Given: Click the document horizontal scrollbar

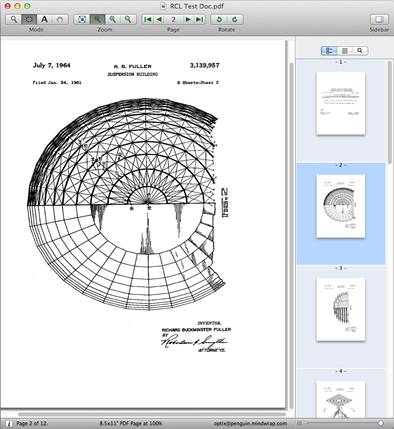Looking at the screenshot, I should (x=152, y=414).
